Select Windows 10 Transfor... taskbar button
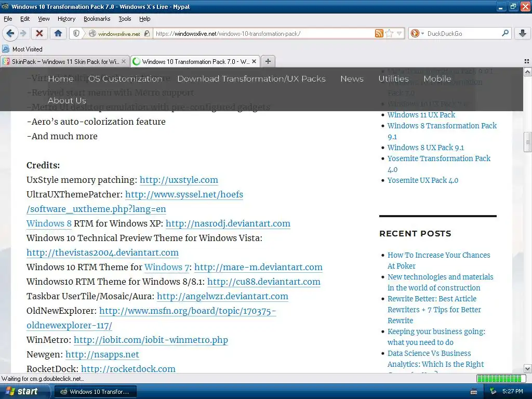 click(x=96, y=392)
